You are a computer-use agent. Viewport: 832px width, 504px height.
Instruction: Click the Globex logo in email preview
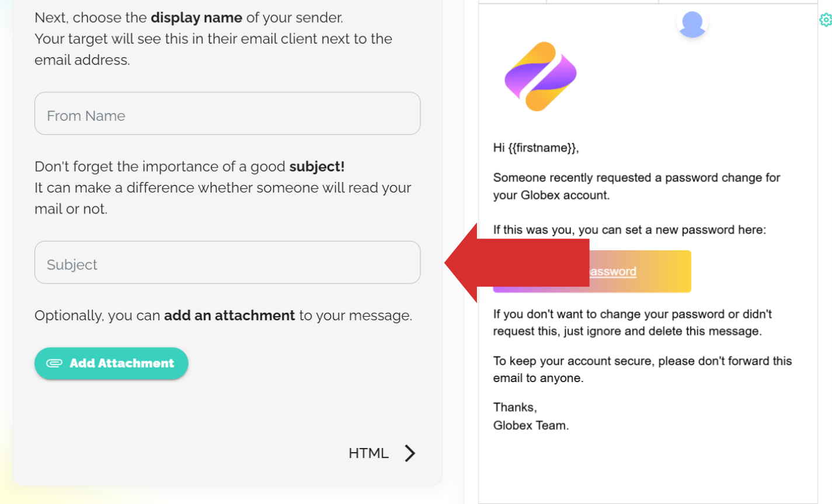(x=541, y=76)
